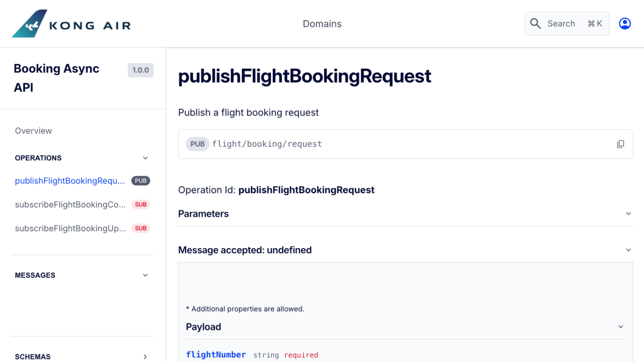Collapse the Message accepted section
The image size is (644, 362).
coord(628,250)
